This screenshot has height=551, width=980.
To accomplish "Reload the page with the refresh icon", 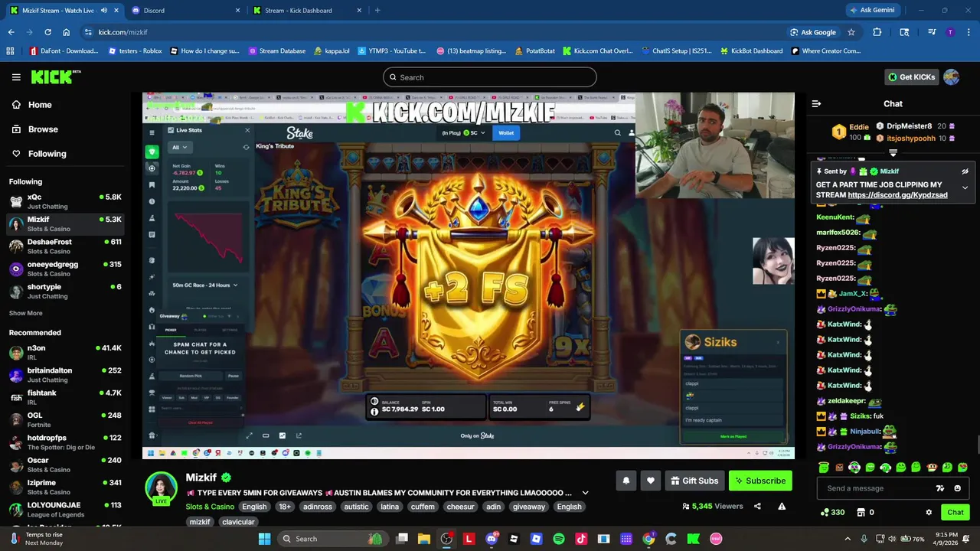I will [47, 32].
